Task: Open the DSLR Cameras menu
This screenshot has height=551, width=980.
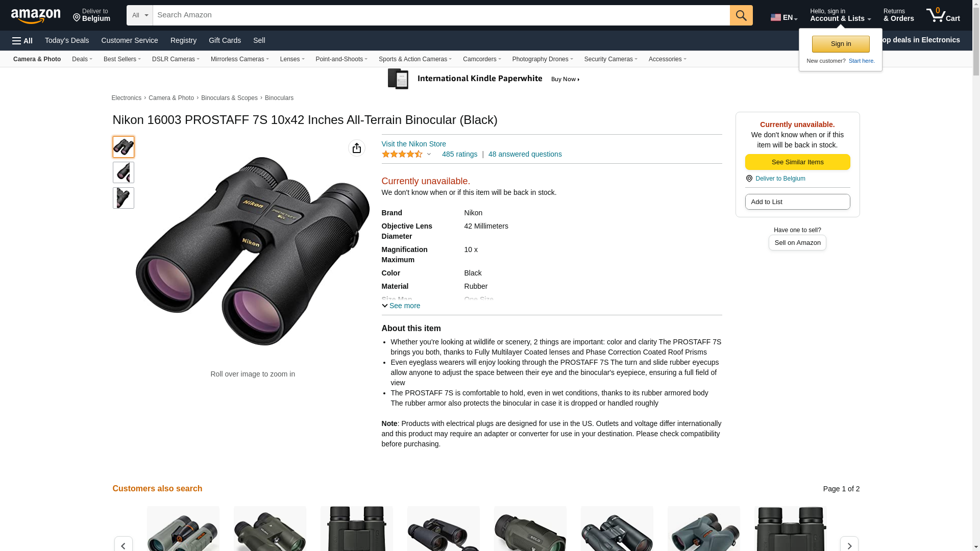Action: (176, 59)
